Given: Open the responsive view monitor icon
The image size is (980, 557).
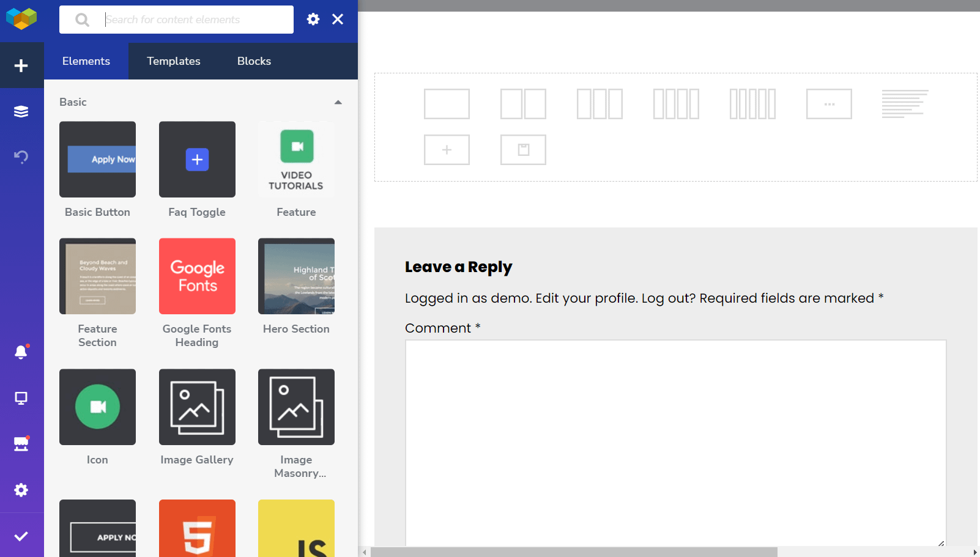Looking at the screenshot, I should coord(21,398).
